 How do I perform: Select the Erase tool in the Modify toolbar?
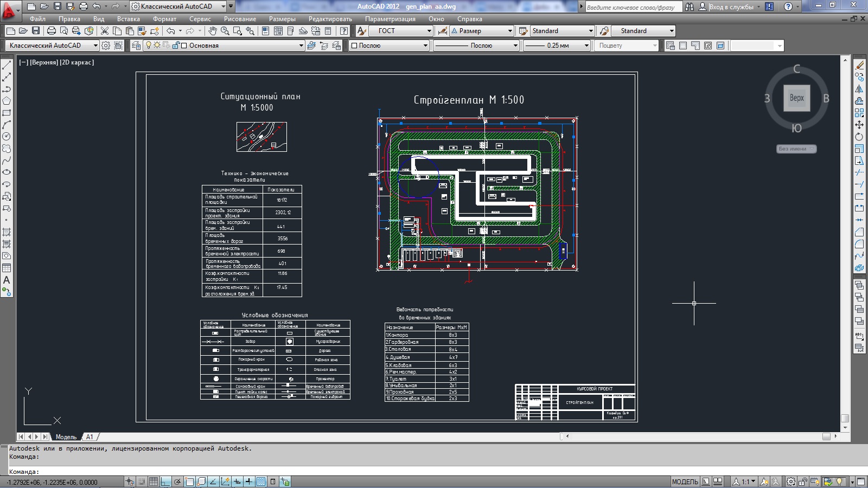859,65
